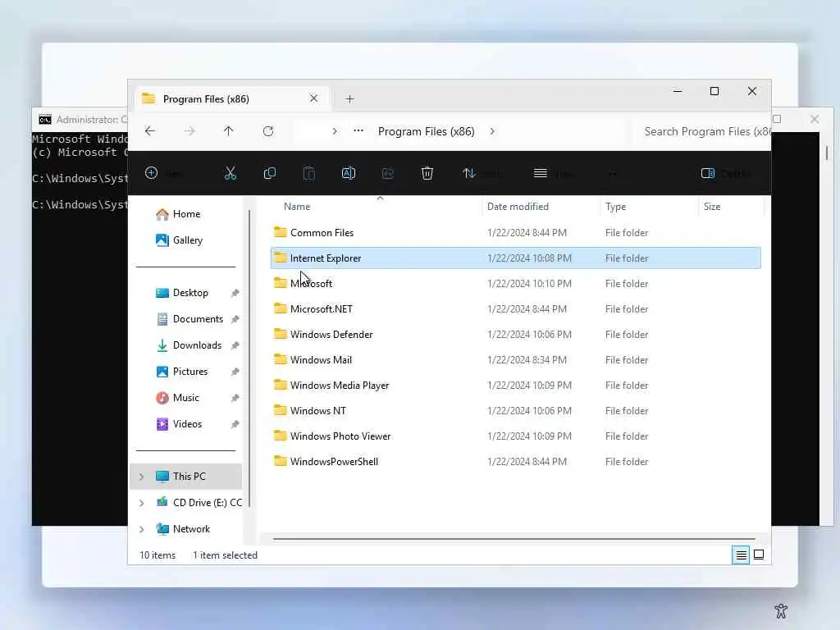Select the Windows NT folder
The width and height of the screenshot is (840, 630).
pos(516,410)
